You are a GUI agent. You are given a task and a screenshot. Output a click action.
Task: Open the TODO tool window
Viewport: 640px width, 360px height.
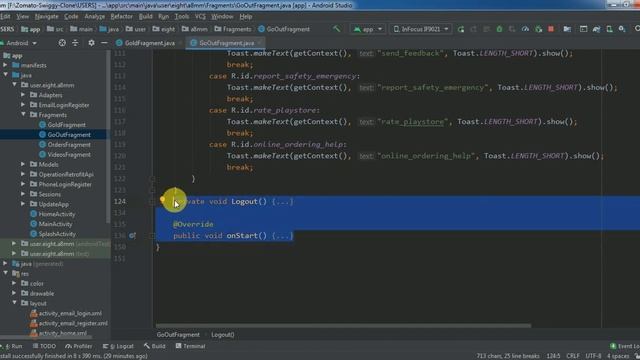click(x=44, y=346)
